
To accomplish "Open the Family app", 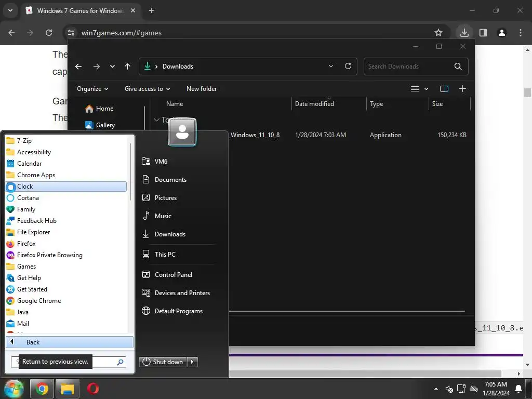I will [x=66, y=209].
